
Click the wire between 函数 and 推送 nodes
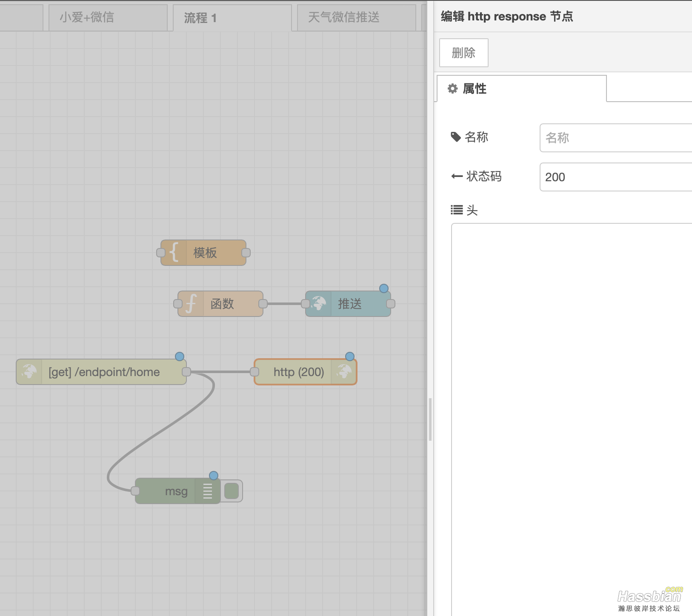click(284, 304)
